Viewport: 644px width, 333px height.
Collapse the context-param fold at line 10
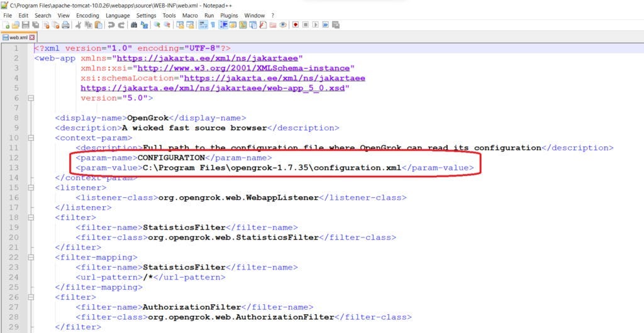(x=31, y=138)
